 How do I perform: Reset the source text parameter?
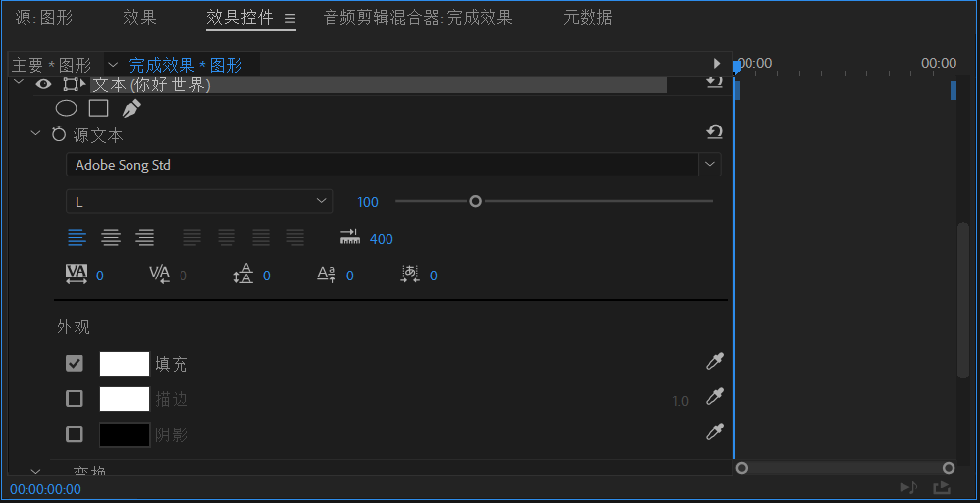[x=714, y=131]
